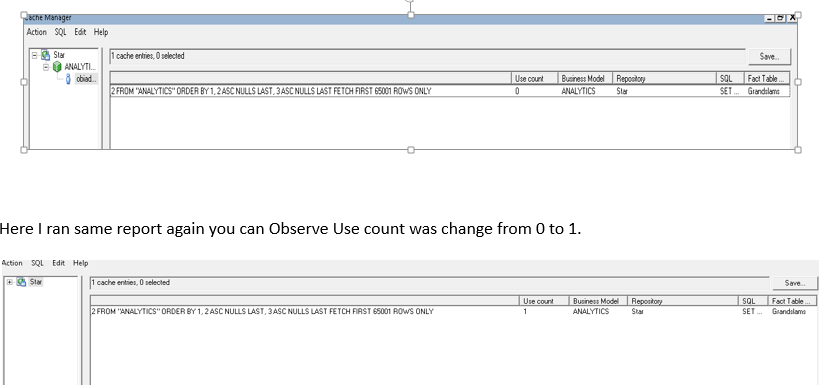Collapse the ANALYTI... business model node

tap(46, 67)
